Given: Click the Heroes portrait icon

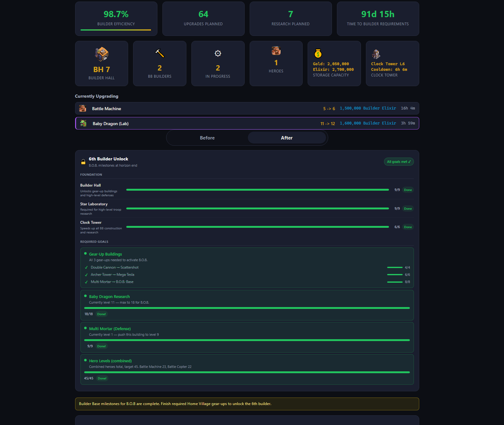Looking at the screenshot, I should 276,51.
